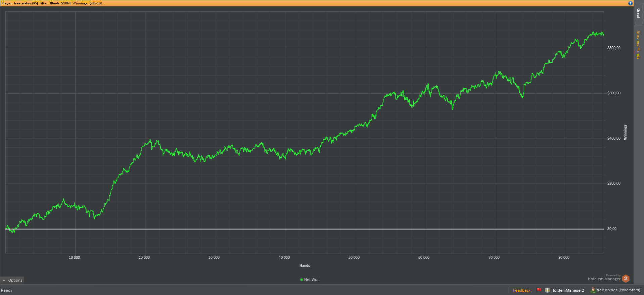Click the free.arkhos player avatar icon
Screen dimensions: 644x295
click(x=593, y=290)
